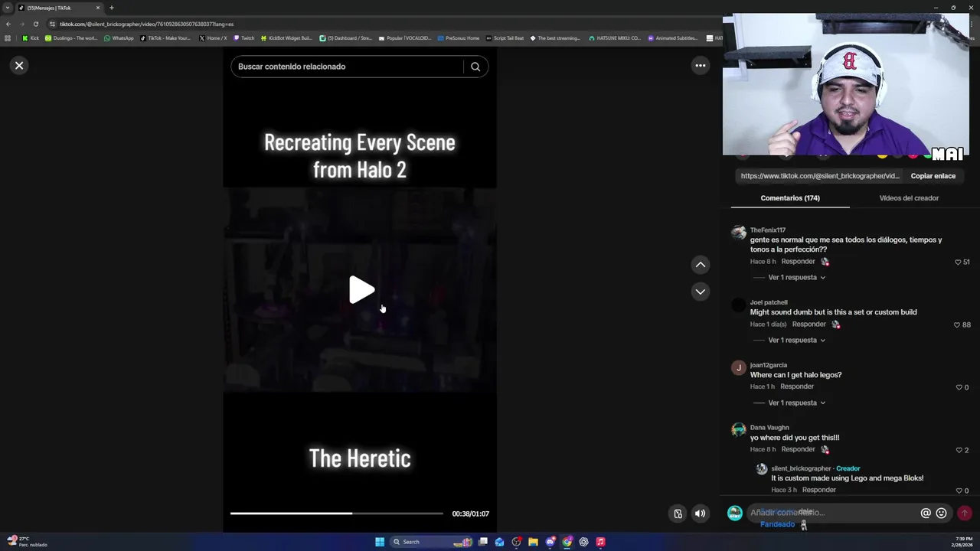Click the browser address bar URL
Screen dimensions: 980x551
coord(146,24)
